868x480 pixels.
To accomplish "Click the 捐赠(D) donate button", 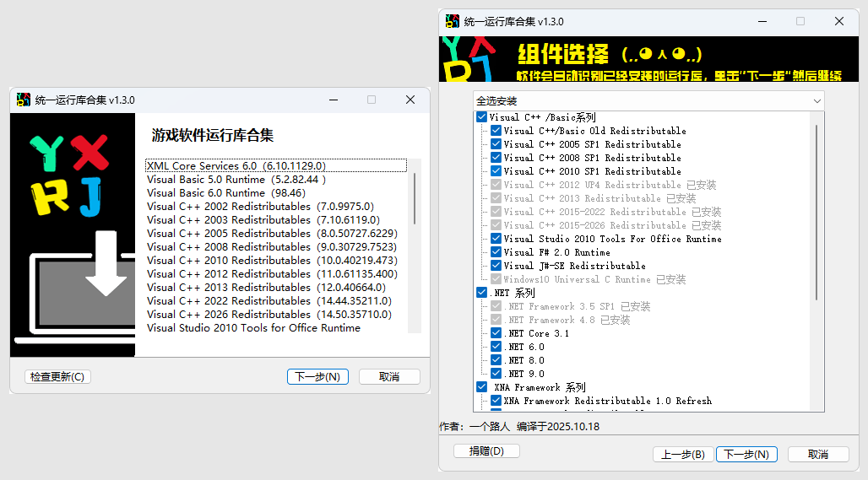I will [x=486, y=451].
